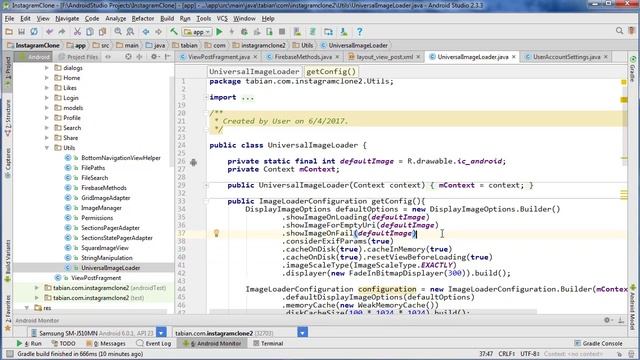Open the Event Log tool window

pyautogui.click(x=154, y=343)
